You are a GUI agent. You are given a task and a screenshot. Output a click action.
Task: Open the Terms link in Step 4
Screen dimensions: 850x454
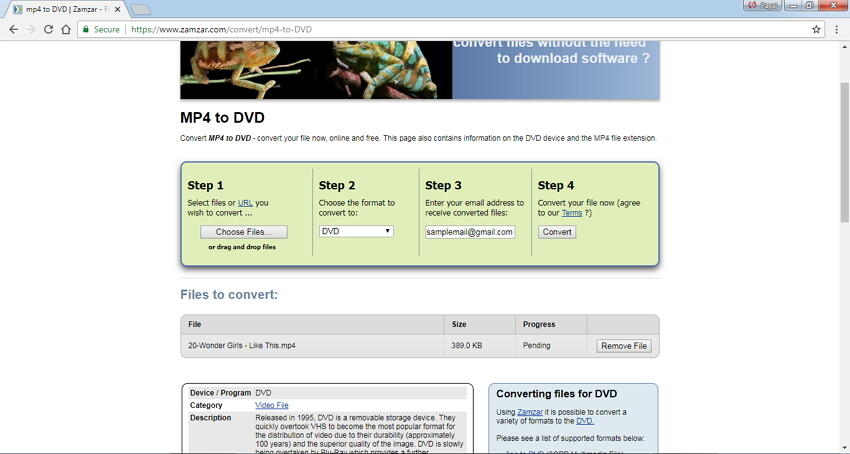[571, 213]
